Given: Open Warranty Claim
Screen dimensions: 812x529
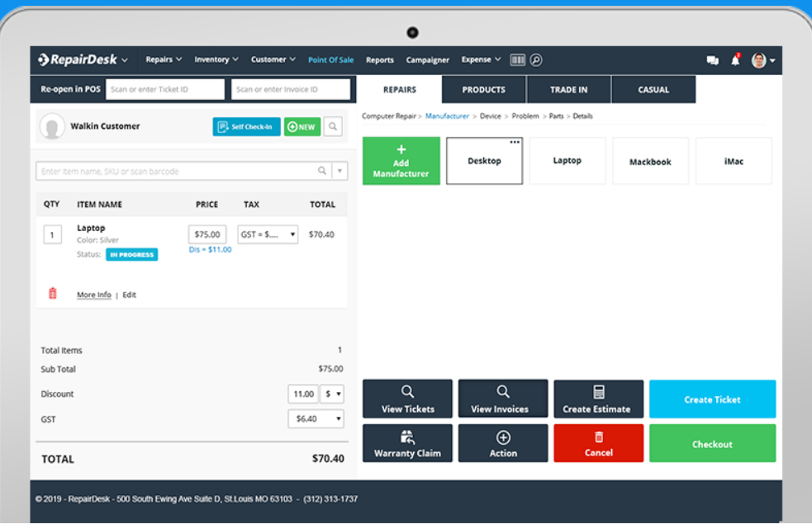Looking at the screenshot, I should click(406, 443).
